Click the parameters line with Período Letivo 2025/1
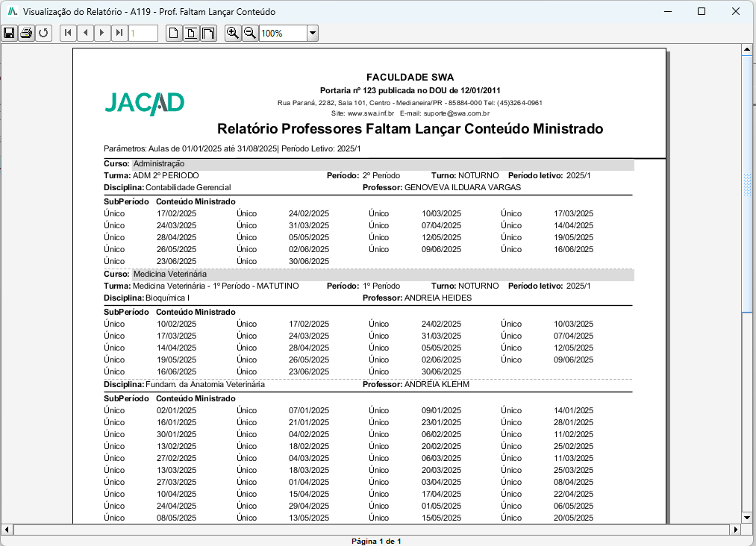Viewport: 756px width, 546px height. [232, 148]
